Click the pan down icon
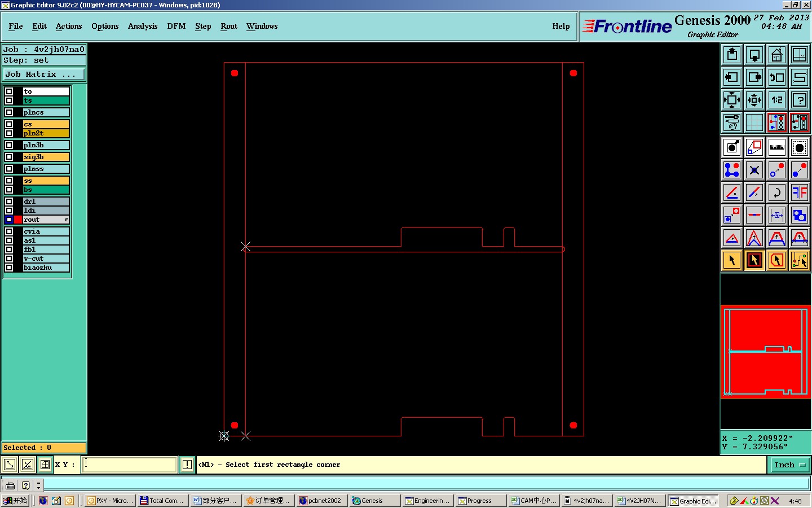The height and width of the screenshot is (508, 812). tap(754, 55)
